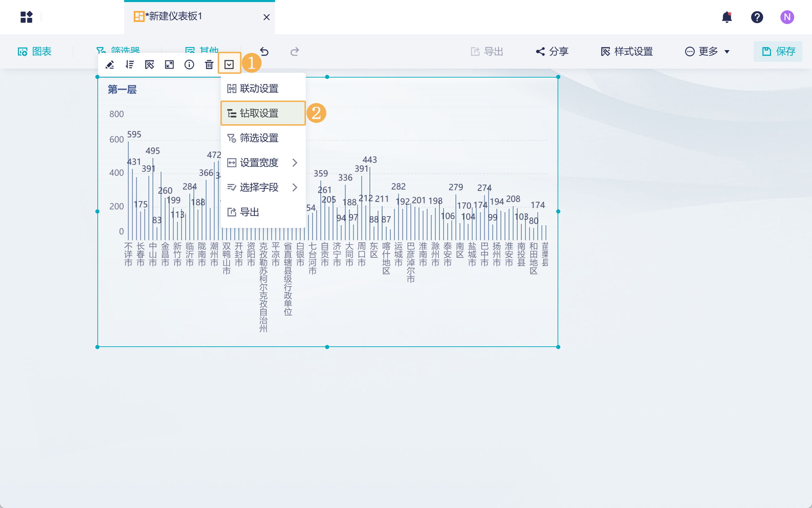The height and width of the screenshot is (508, 812).
Task: Expand the 设置宽度 submenu
Action: [x=263, y=163]
